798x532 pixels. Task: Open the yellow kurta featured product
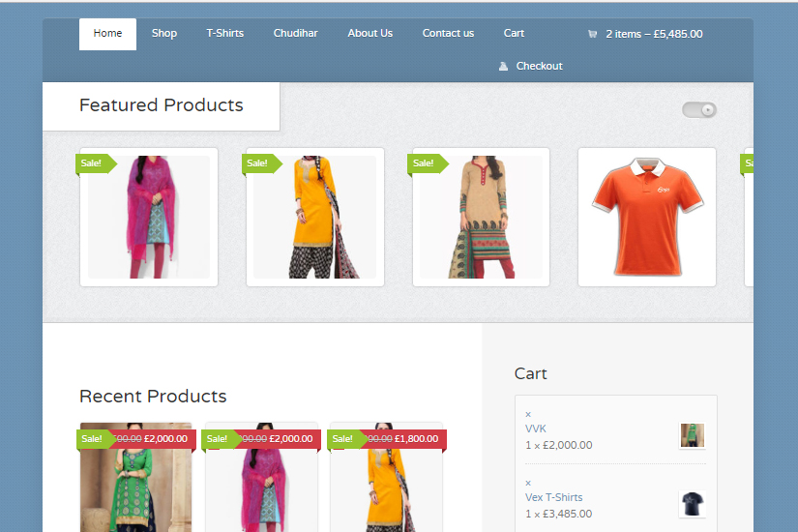(x=314, y=217)
